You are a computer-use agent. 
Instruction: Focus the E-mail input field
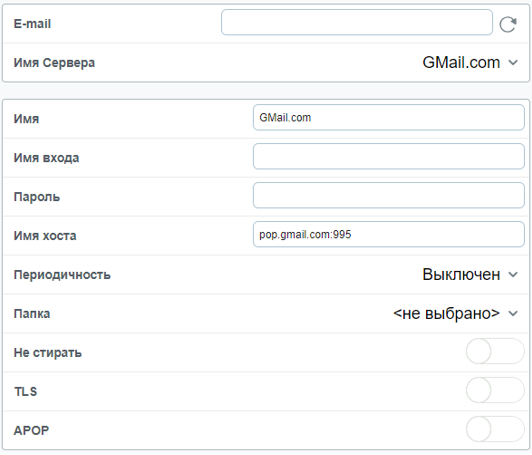point(357,22)
